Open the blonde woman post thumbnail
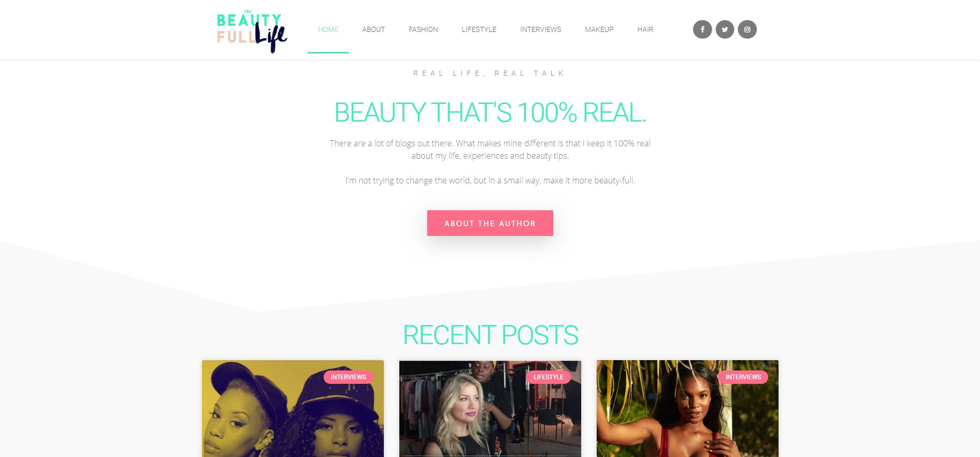 tap(490, 409)
